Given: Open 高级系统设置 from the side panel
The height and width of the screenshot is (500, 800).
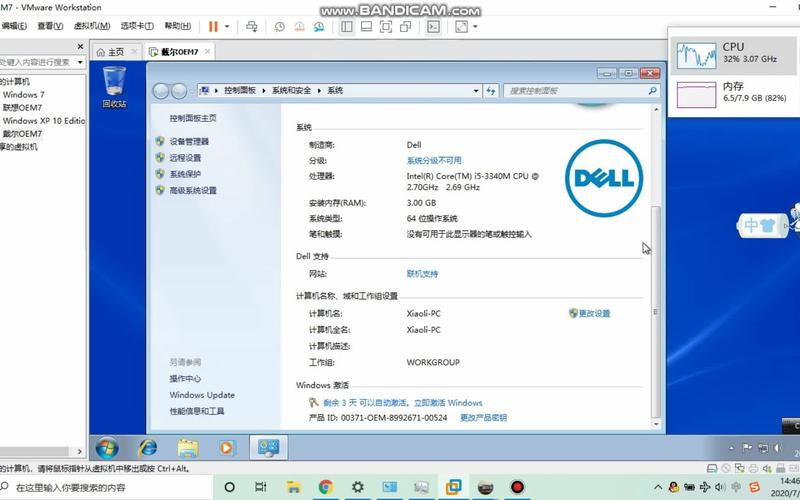Looking at the screenshot, I should [193, 190].
